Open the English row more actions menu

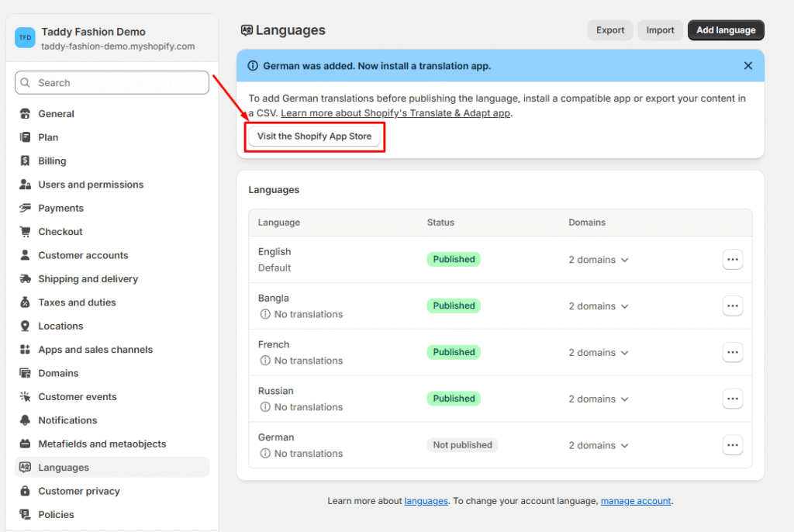coord(732,260)
